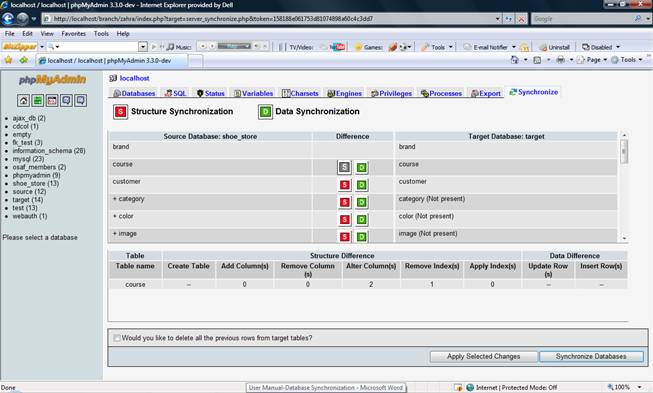Screen dimensions: 653x393
Task: Open the Favorites menu
Action: coord(73,34)
